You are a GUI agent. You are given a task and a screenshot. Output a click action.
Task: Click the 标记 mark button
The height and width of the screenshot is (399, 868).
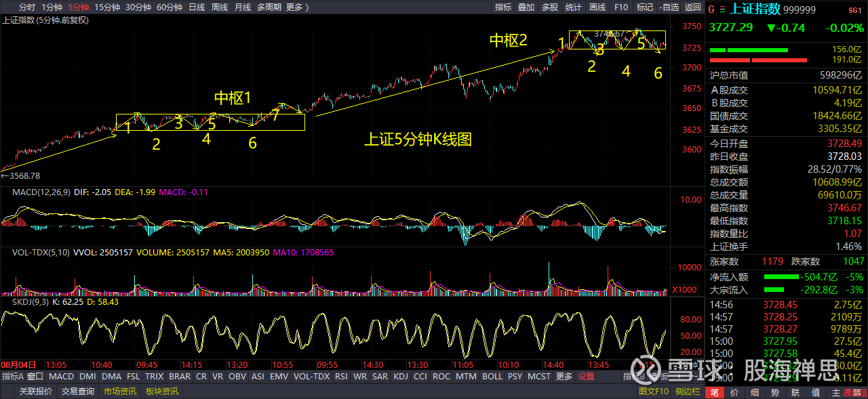645,7
